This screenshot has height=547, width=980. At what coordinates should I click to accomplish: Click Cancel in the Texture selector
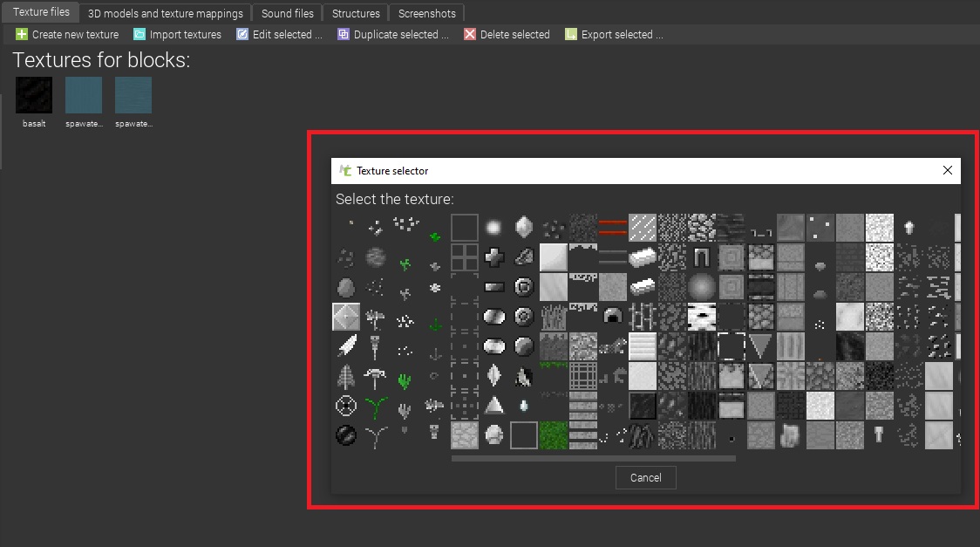645,477
